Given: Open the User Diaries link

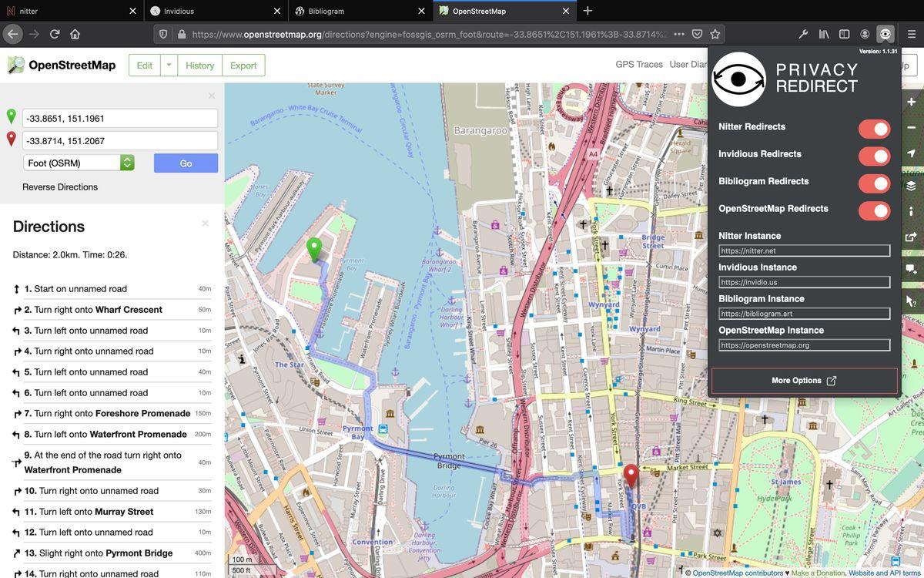Looking at the screenshot, I should click(x=688, y=65).
